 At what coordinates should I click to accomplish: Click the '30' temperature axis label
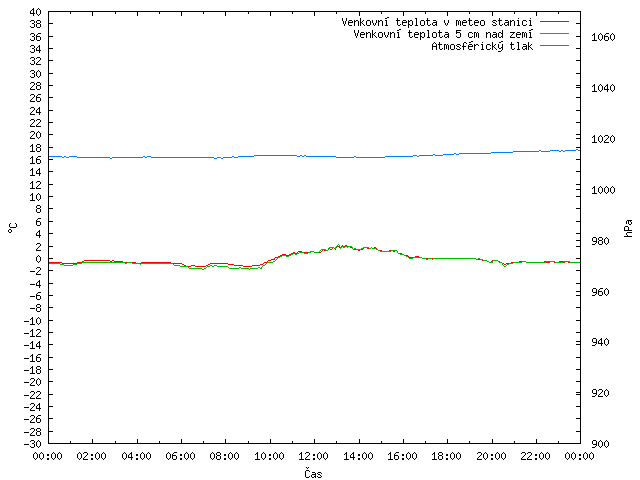(36, 74)
